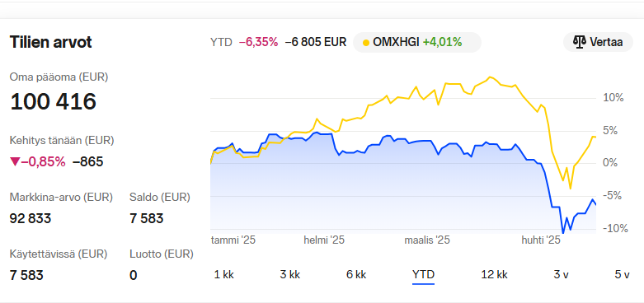The height and width of the screenshot is (303, 644).
Task: Click the huhti '25 axis label
Action: (540, 240)
